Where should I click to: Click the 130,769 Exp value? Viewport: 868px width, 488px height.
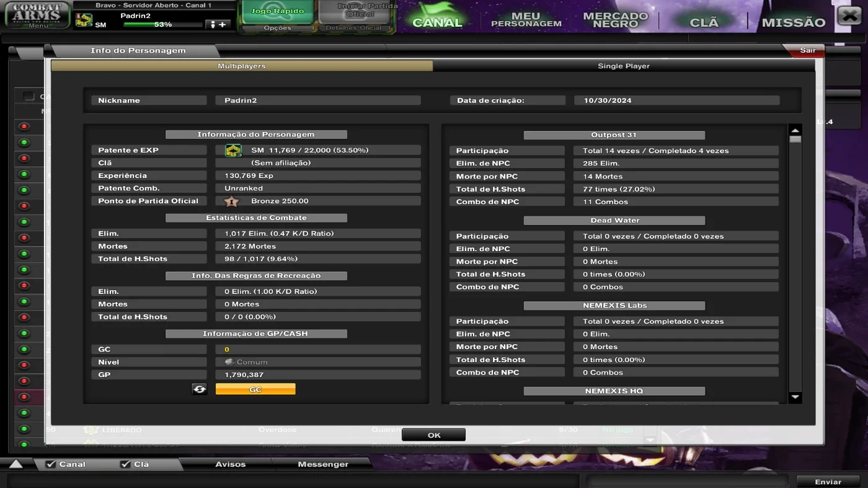[318, 175]
